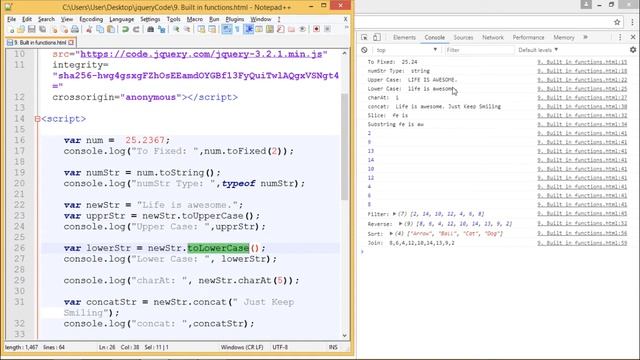Clear the DevTools console with the ban icon
This screenshot has width=640, height=360.
click(x=364, y=50)
